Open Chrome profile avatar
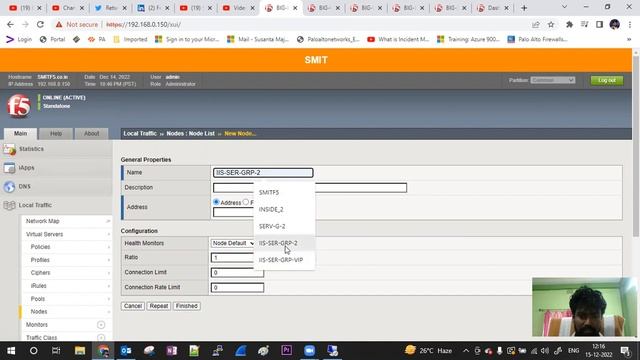The image size is (640, 360). pyautogui.click(x=615, y=24)
